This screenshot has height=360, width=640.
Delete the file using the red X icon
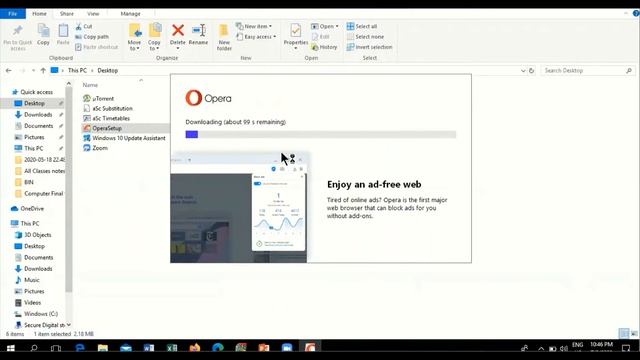[178, 30]
